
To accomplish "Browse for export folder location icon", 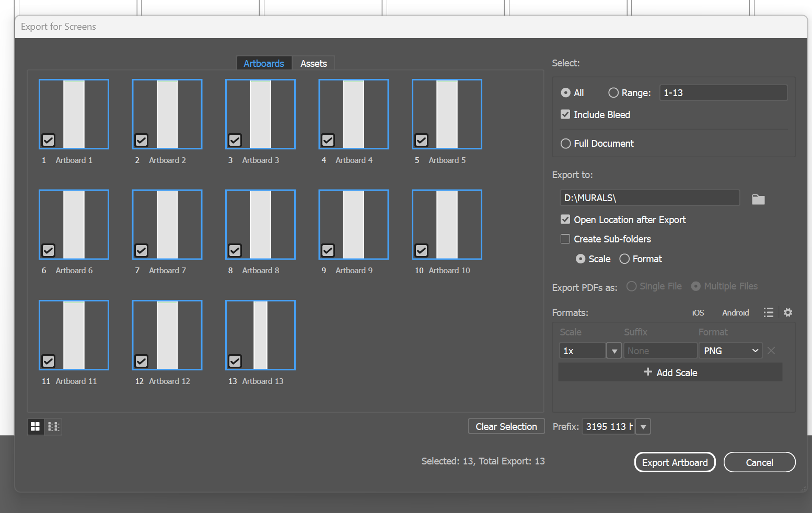I will tap(758, 199).
